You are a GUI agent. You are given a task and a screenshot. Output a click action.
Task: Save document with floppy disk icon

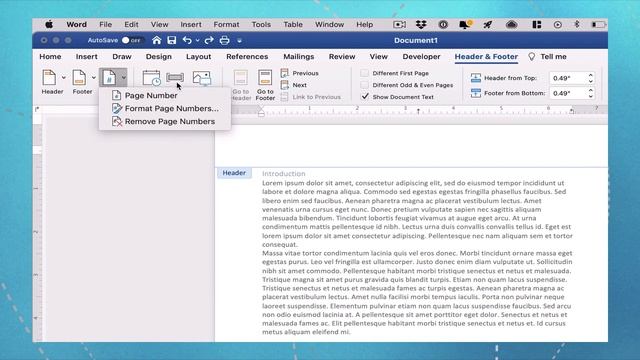(172, 40)
